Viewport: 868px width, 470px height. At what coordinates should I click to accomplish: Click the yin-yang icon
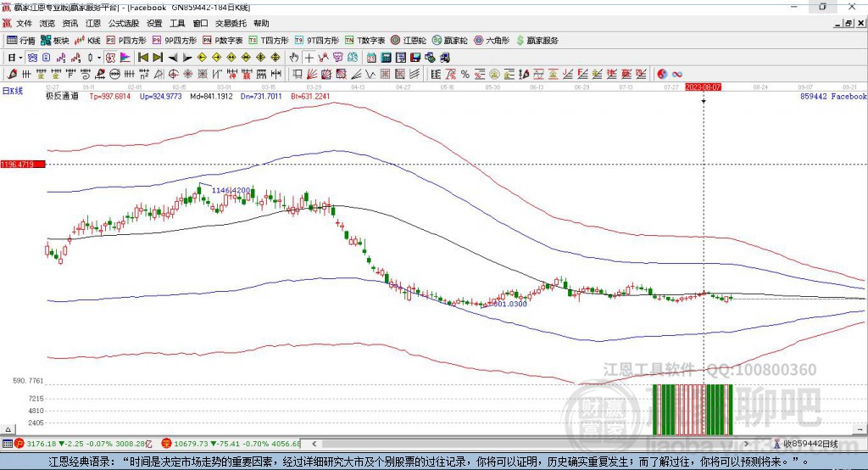661,75
